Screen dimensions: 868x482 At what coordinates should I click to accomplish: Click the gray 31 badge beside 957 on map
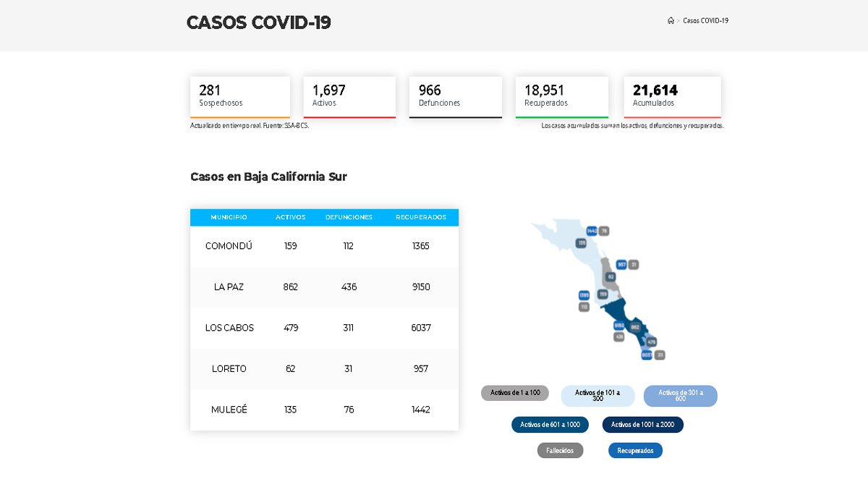pos(634,264)
